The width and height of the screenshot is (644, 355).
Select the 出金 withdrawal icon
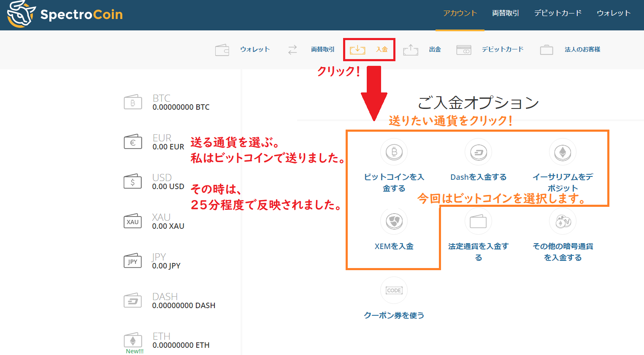pyautogui.click(x=410, y=49)
